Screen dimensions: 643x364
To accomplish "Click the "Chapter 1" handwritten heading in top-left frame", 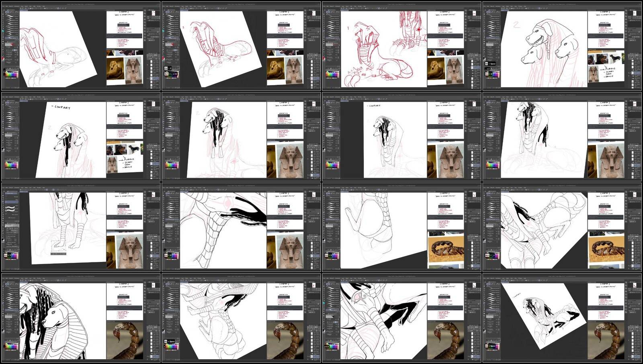I will pos(125,12).
